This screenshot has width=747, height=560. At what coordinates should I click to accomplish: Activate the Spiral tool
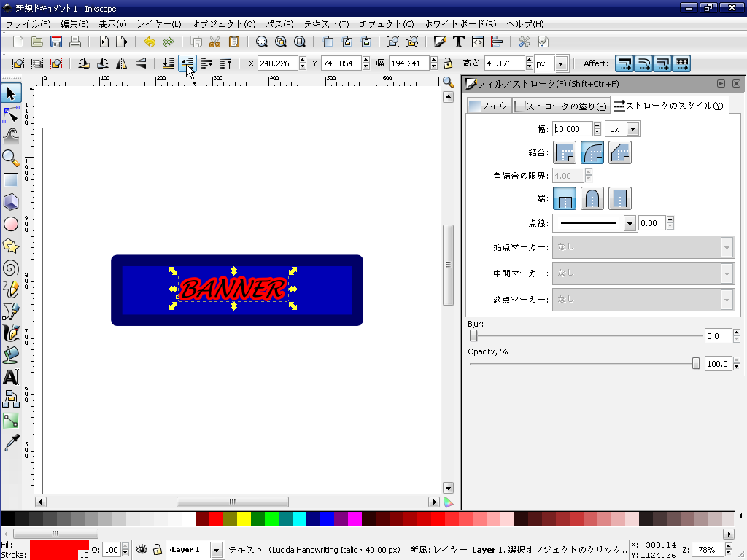(x=11, y=268)
